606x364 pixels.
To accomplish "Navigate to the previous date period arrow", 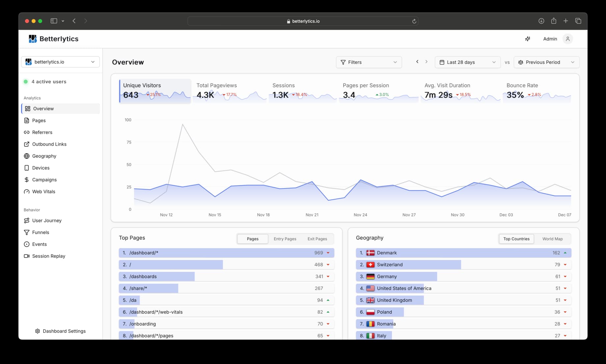I will click(x=417, y=62).
